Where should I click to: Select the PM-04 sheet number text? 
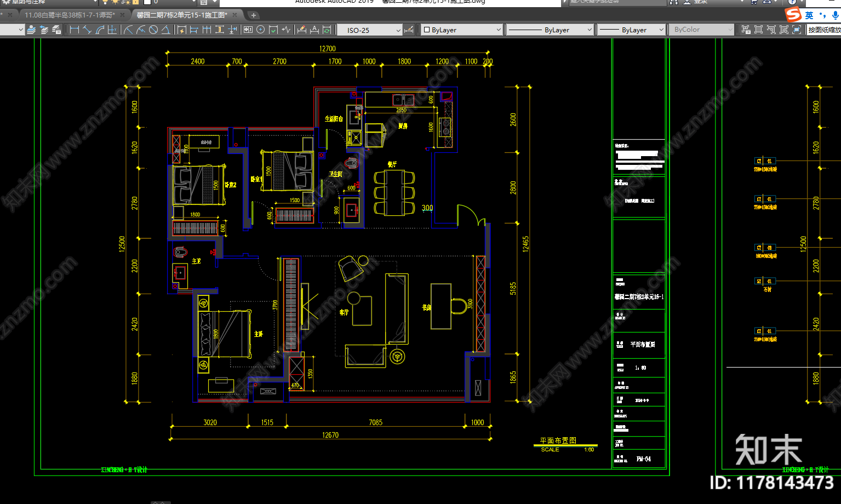click(643, 459)
